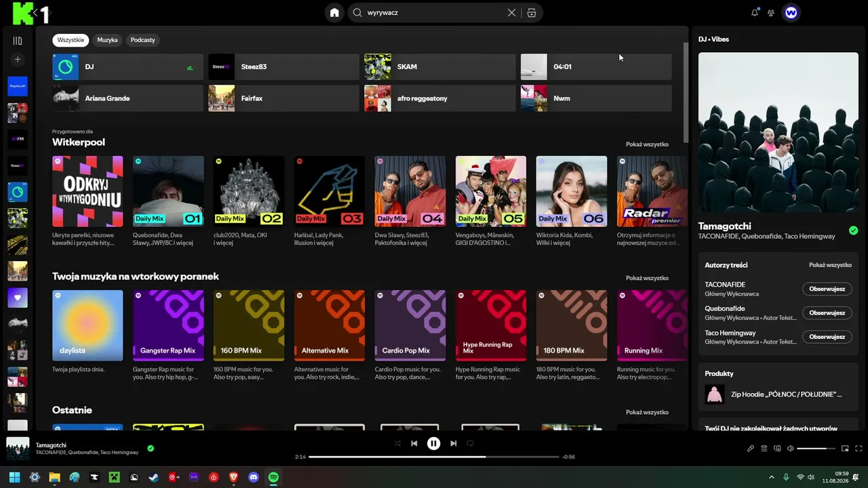Open File Explorer from the taskbar
868x488 pixels.
pos(54,477)
